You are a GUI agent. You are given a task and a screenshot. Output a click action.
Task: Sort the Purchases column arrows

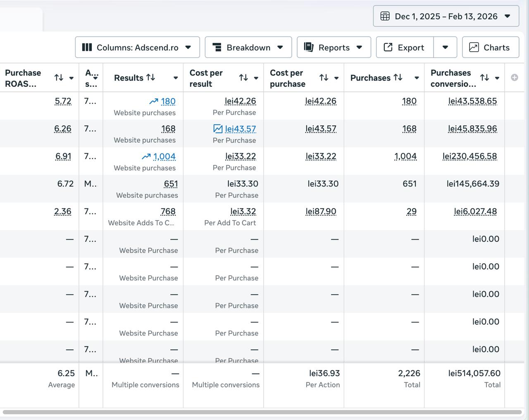point(398,77)
